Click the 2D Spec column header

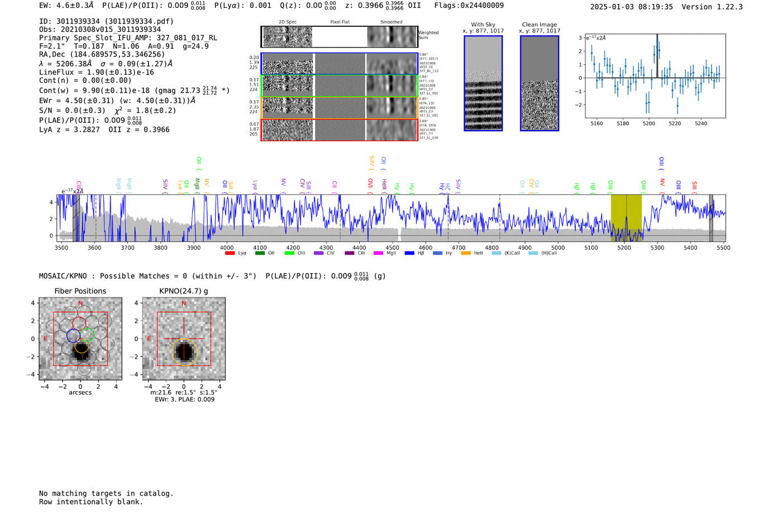tap(288, 22)
